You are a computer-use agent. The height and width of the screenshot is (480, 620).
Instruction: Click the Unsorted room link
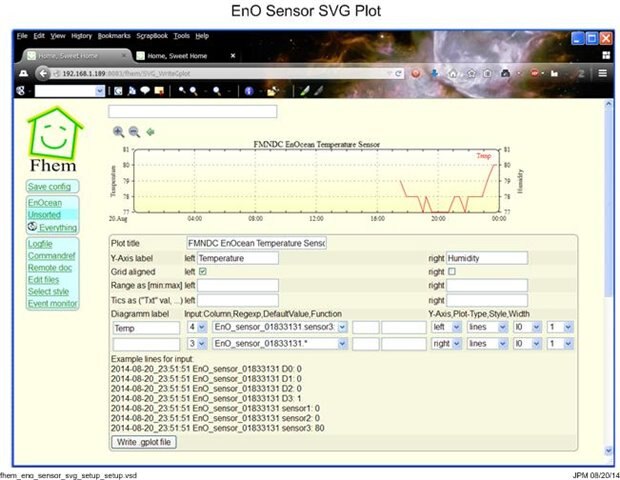pos(44,215)
